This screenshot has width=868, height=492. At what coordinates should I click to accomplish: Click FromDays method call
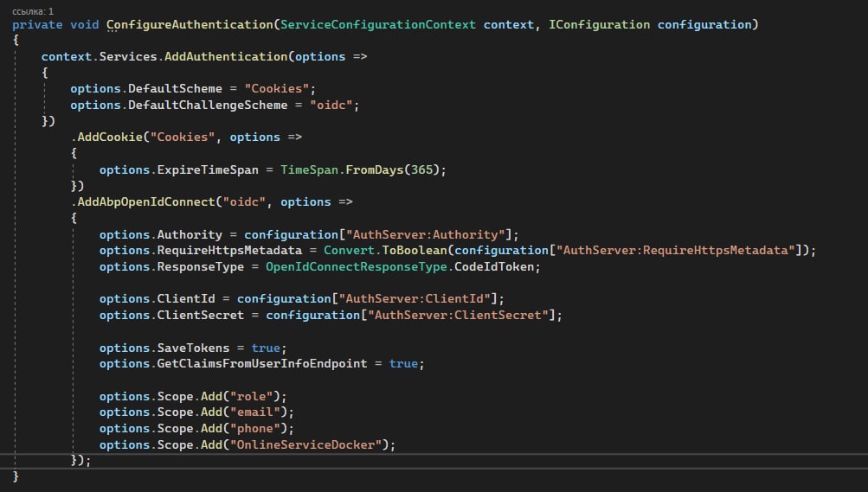click(374, 170)
